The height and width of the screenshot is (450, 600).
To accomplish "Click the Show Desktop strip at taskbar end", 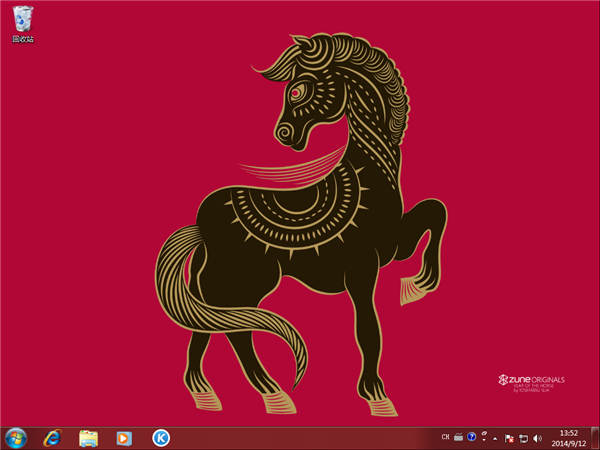I will pyautogui.click(x=595, y=438).
